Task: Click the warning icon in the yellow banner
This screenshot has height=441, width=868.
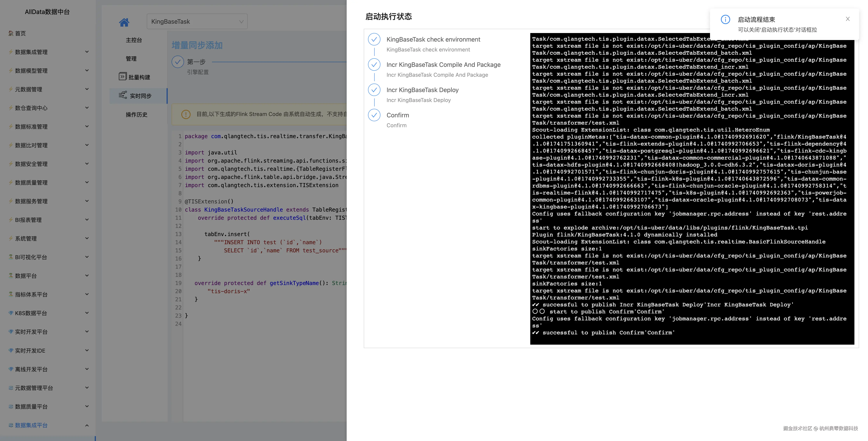Action: (x=186, y=114)
